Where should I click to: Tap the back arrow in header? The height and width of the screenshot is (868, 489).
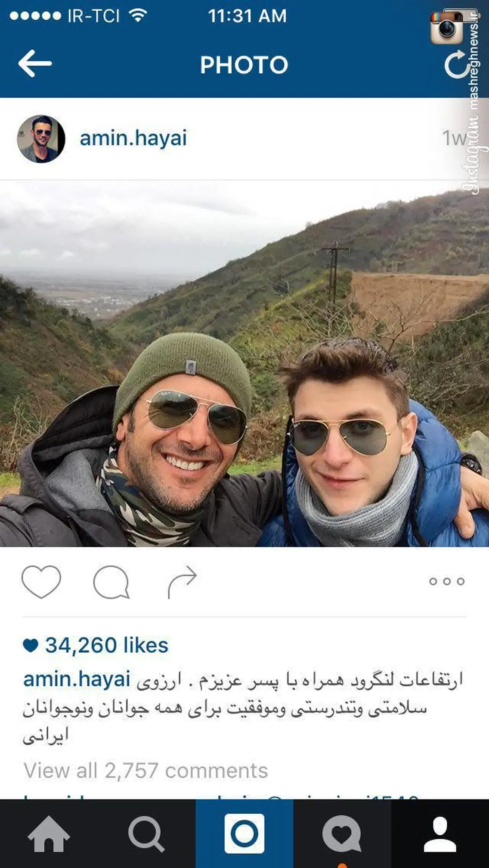[35, 63]
